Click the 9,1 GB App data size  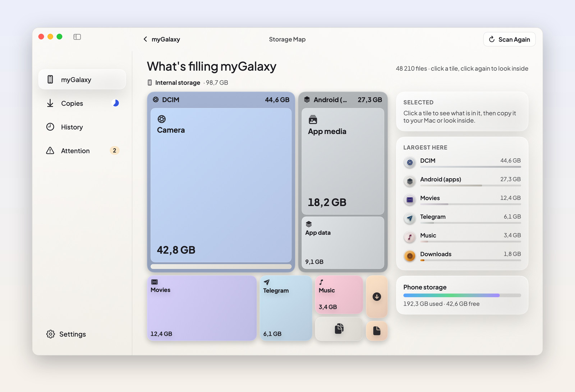click(314, 262)
